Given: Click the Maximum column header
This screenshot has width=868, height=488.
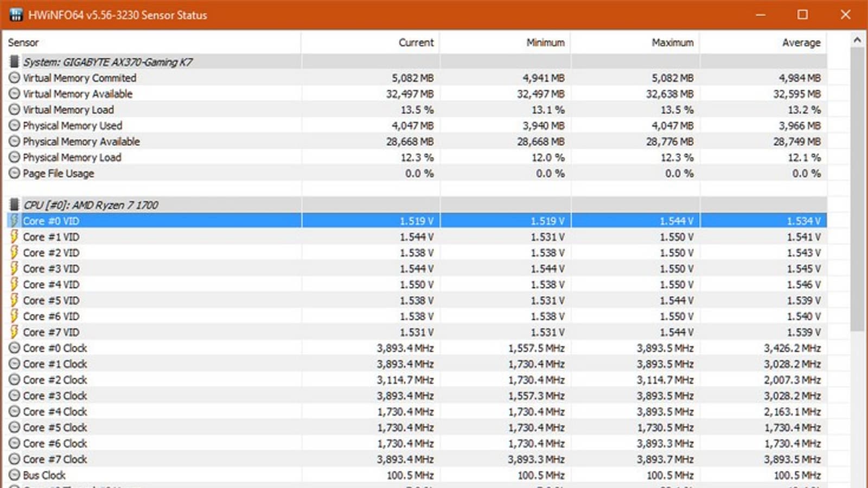Looking at the screenshot, I should coord(672,42).
